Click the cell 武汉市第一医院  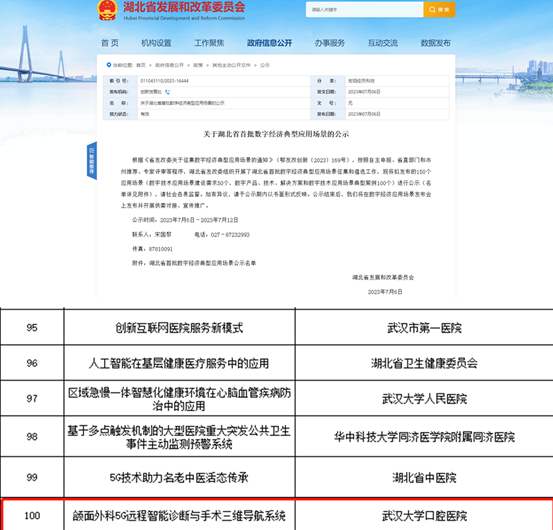tap(424, 328)
